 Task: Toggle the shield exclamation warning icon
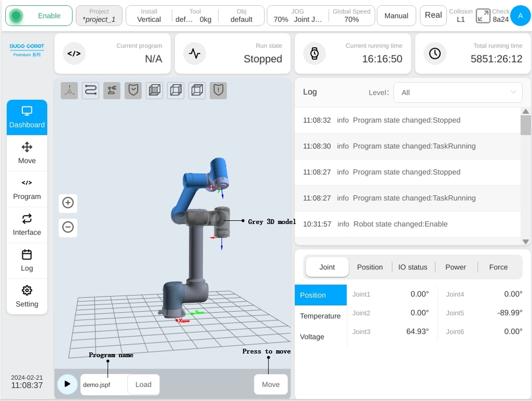pyautogui.click(x=218, y=91)
